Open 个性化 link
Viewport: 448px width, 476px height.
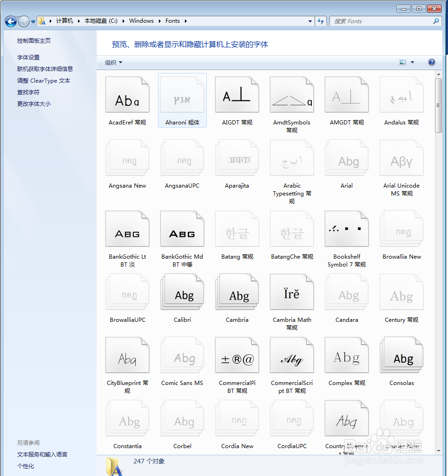[x=26, y=466]
